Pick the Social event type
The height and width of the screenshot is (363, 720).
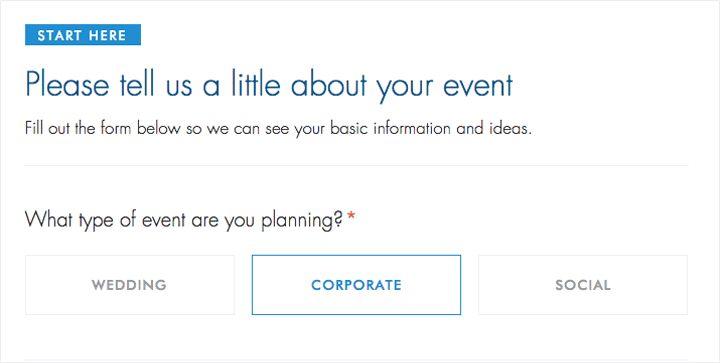click(x=583, y=285)
